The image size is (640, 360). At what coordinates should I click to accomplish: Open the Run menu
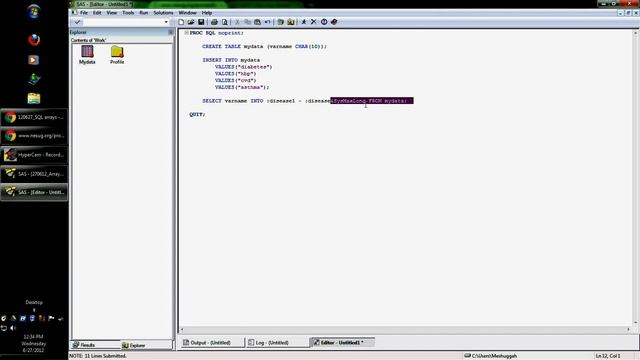144,13
